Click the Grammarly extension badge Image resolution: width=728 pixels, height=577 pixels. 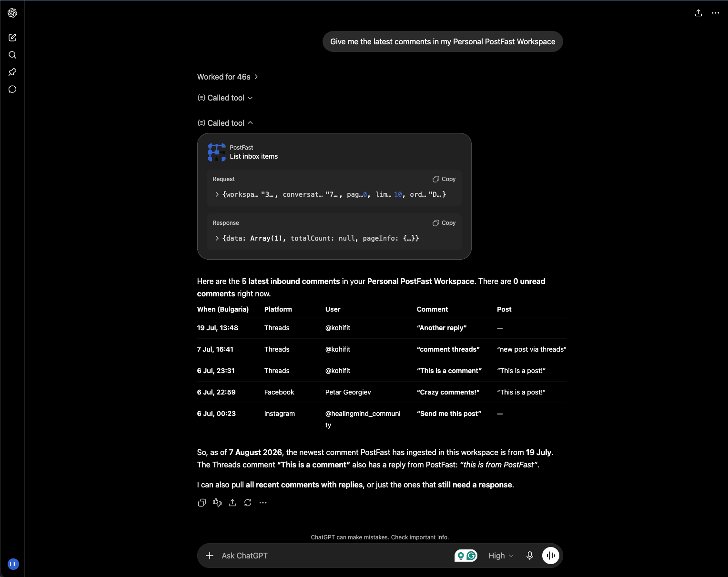click(466, 556)
